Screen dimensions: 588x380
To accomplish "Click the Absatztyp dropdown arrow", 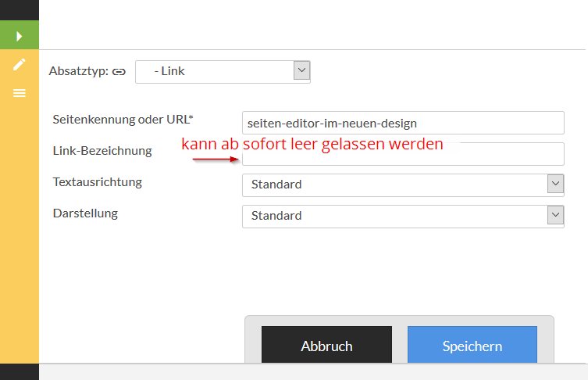I will (302, 70).
